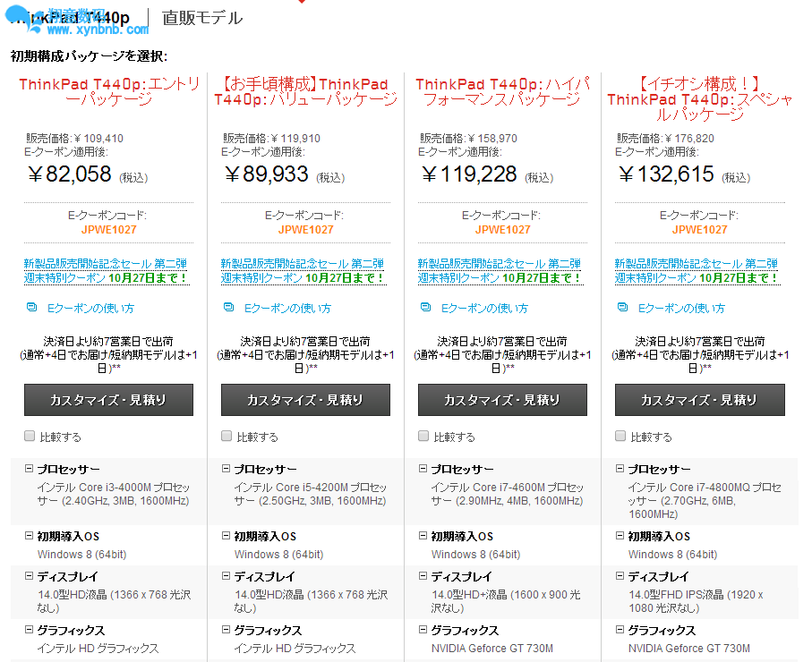Click カスタマイズ・見積り button for Entry package

coord(108,400)
